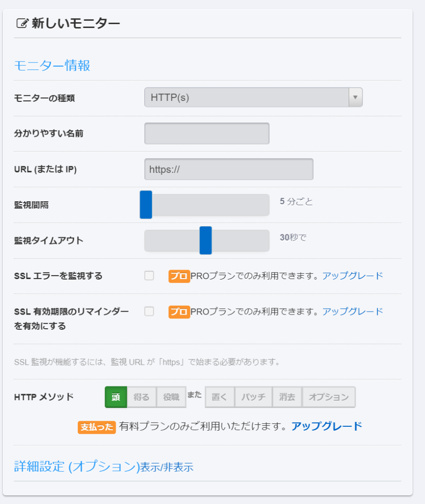Screen dimensions: 425x504
Task: Choose the パッチ HTTP method button
Action: 254,397
